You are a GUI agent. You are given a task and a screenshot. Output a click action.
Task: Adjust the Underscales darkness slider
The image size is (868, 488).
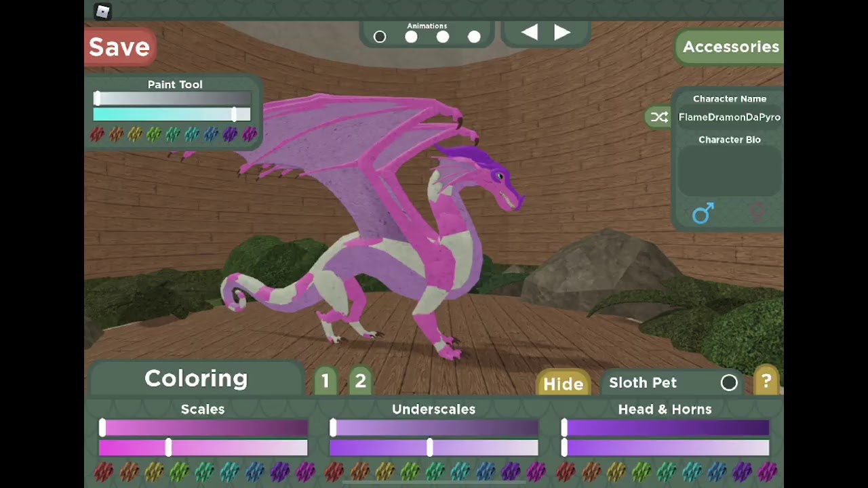tap(434, 428)
